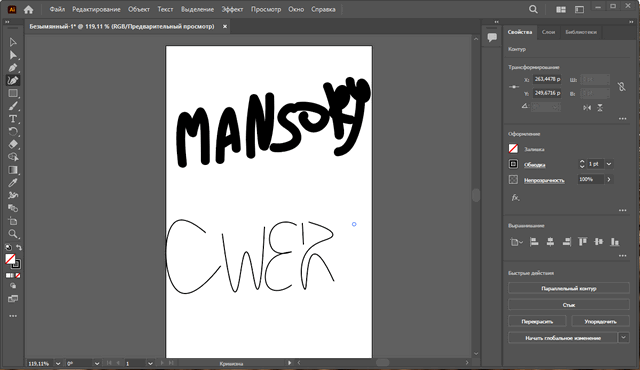This screenshot has width=640, height=370.
Task: Show more Align options
Action: point(622,256)
